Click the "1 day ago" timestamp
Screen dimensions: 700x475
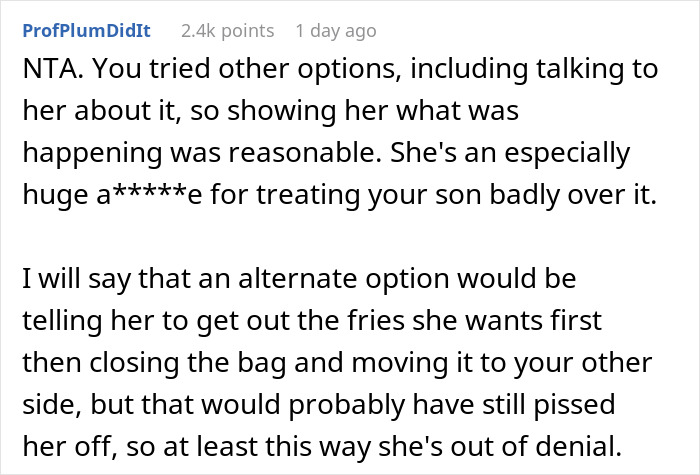(x=336, y=31)
